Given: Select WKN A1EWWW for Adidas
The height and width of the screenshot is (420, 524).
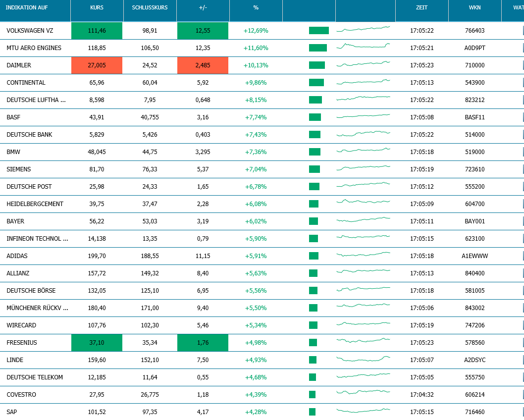Looking at the screenshot, I should click(474, 256).
